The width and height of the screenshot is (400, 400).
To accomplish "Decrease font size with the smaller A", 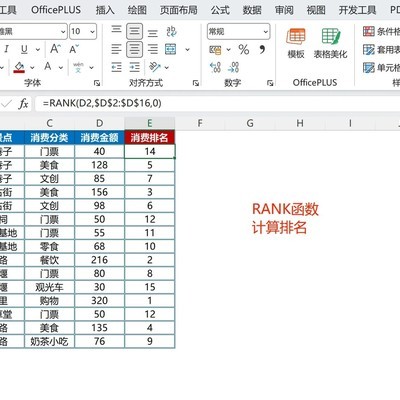I will click(74, 49).
